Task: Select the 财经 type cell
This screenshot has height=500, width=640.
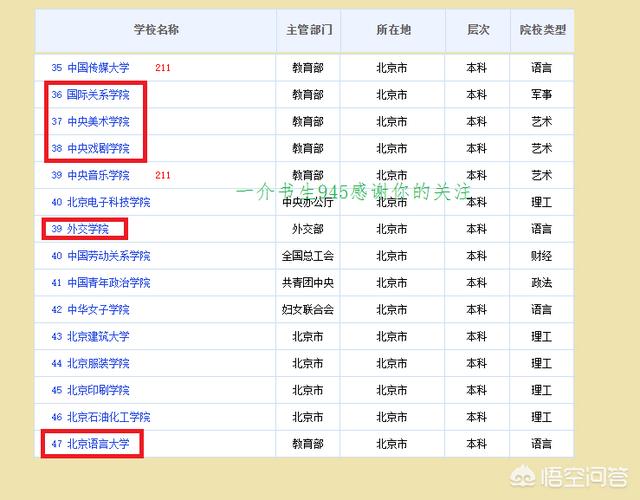Action: (541, 256)
